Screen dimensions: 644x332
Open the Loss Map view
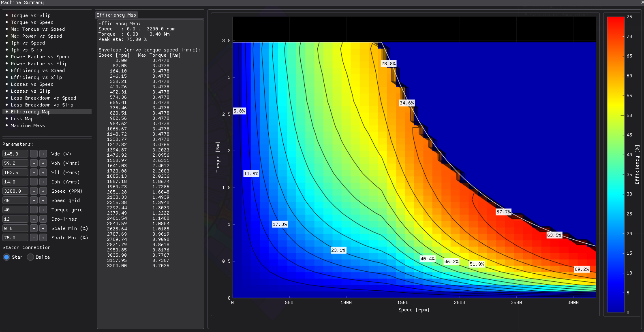coord(47,119)
